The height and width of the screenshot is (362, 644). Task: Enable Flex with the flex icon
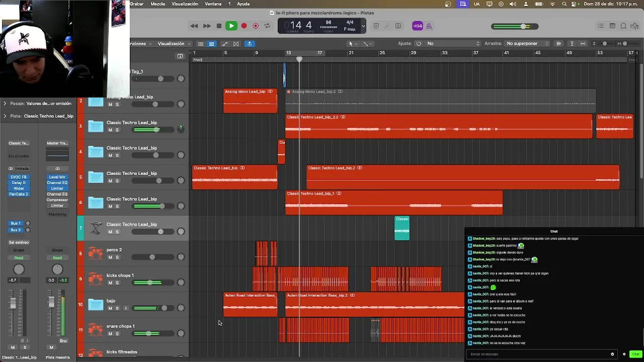point(236,44)
